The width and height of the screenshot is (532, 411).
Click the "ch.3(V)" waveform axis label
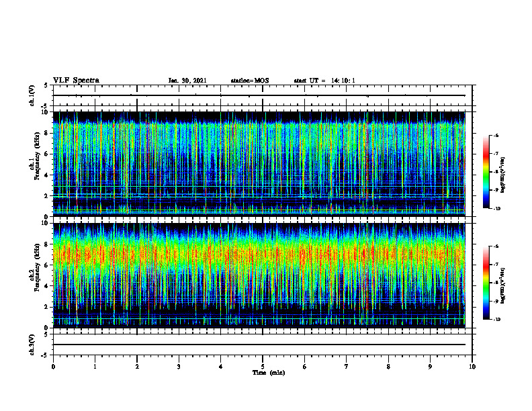point(32,345)
